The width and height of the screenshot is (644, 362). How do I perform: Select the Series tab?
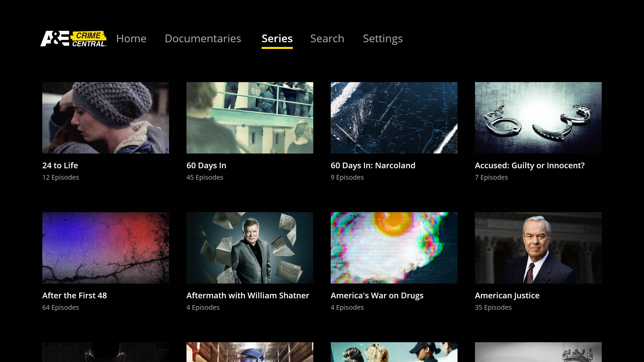[x=277, y=39]
